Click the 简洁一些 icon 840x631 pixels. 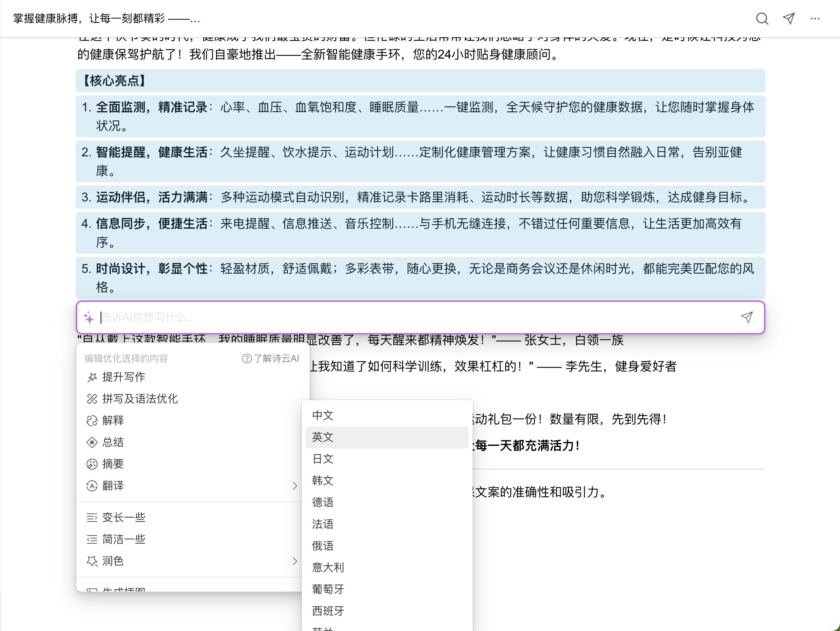pos(92,539)
